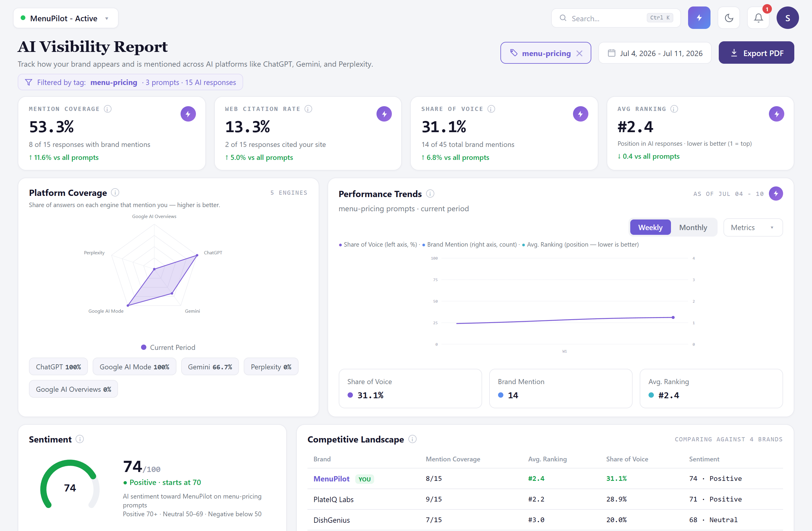
Task: Sort by Mention Coverage column header
Action: coord(453,459)
